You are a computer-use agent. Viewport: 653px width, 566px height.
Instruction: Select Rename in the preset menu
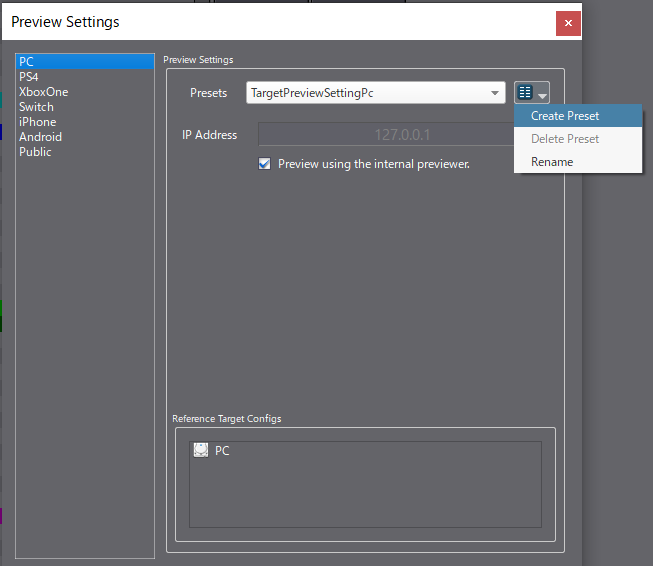pos(578,162)
